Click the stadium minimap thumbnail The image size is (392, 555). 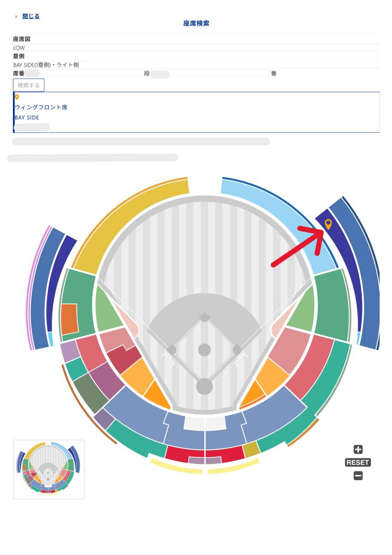(x=49, y=469)
